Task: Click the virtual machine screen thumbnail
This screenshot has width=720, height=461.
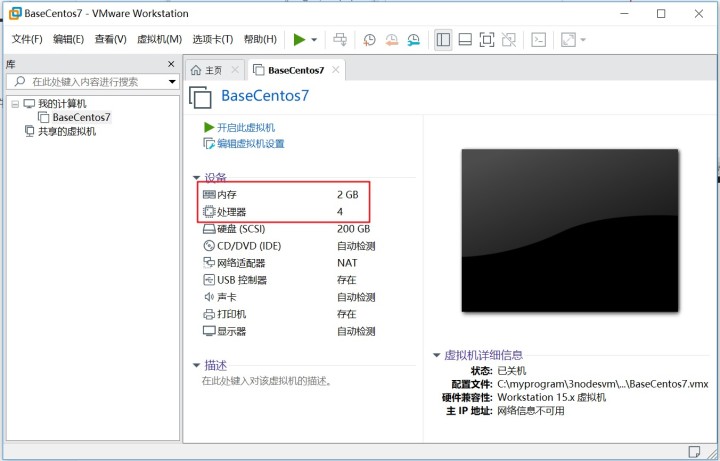Action: click(x=570, y=230)
